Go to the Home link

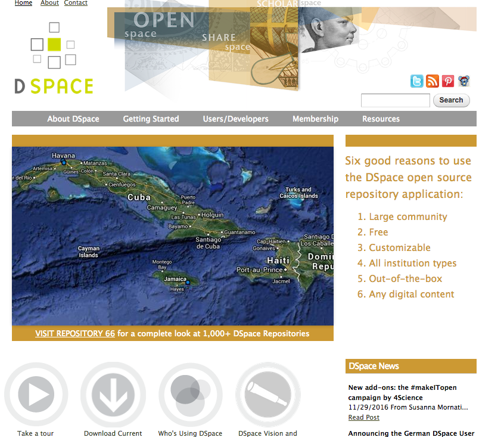pyautogui.click(x=23, y=3)
